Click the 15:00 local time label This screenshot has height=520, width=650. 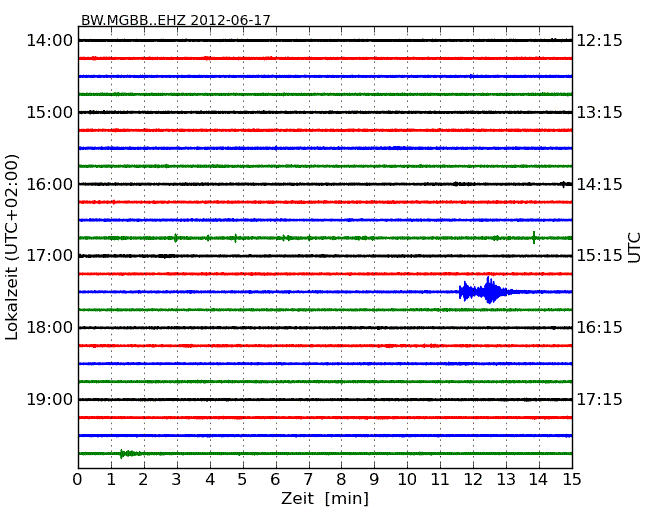click(x=49, y=112)
